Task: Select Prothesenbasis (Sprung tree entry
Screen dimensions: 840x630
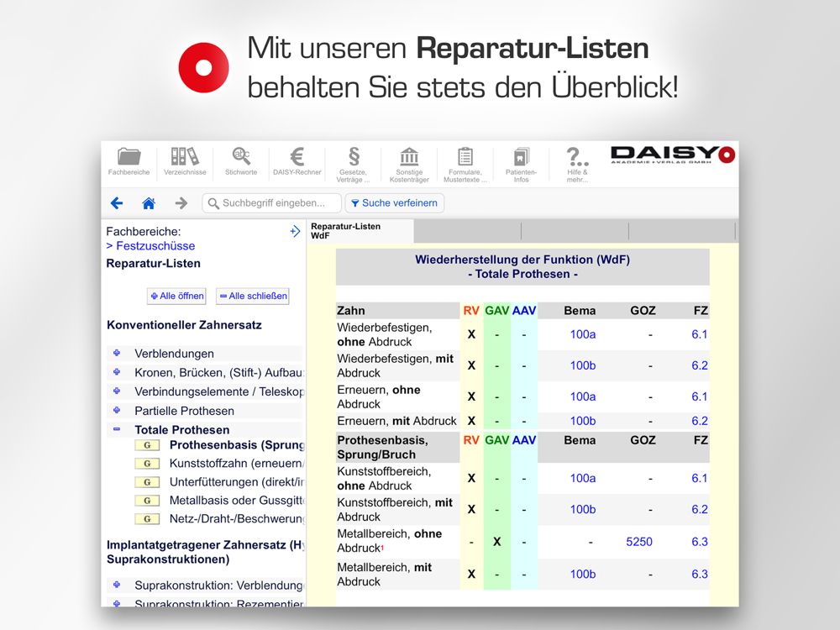Action: pyautogui.click(x=237, y=445)
